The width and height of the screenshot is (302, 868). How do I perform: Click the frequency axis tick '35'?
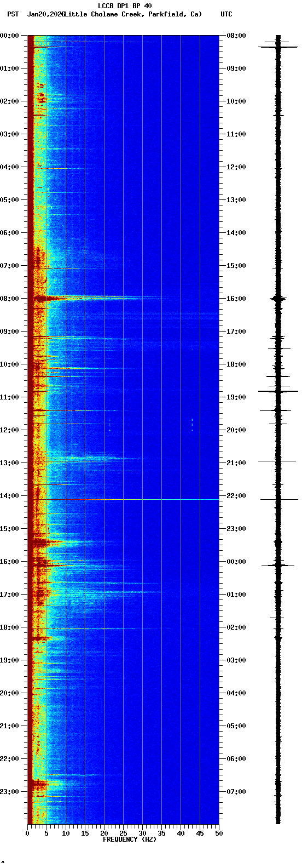tap(161, 833)
